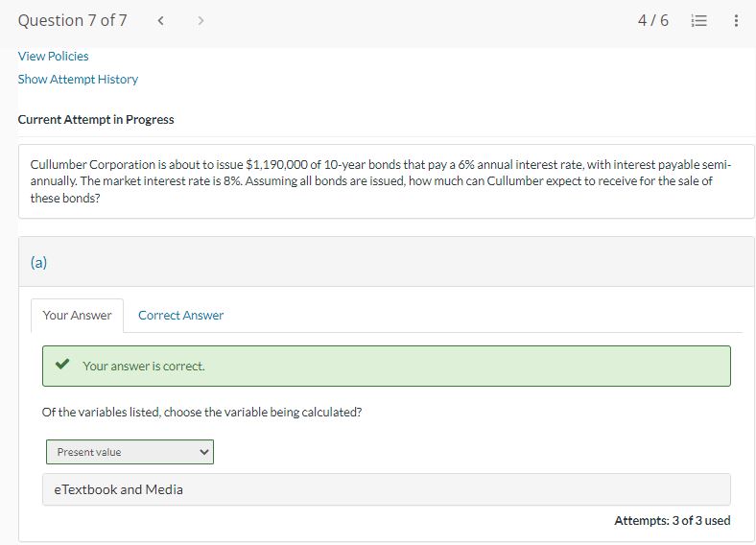Screen dimensions: 756x545
Task: Click the Attempts 3 of 3 used label
Action: point(672,521)
